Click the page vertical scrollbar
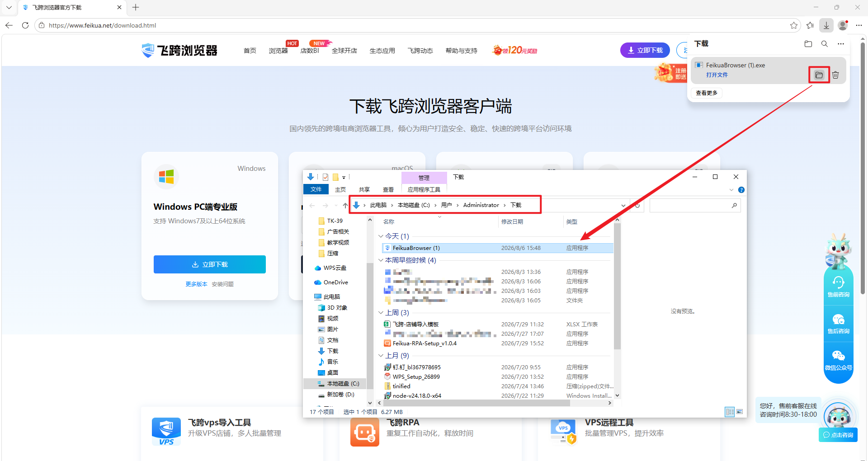The image size is (868, 461). coord(863,167)
